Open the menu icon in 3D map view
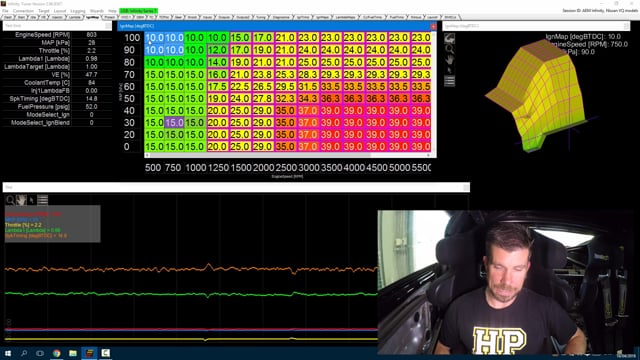The height and width of the screenshot is (360, 640). (x=449, y=81)
